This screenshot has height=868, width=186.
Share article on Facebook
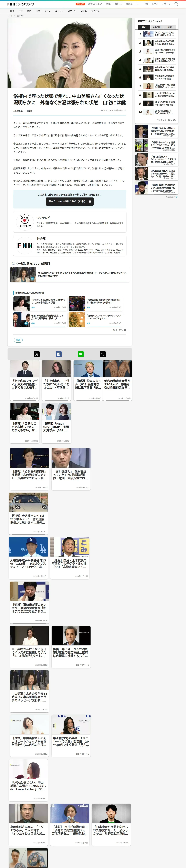point(59,354)
